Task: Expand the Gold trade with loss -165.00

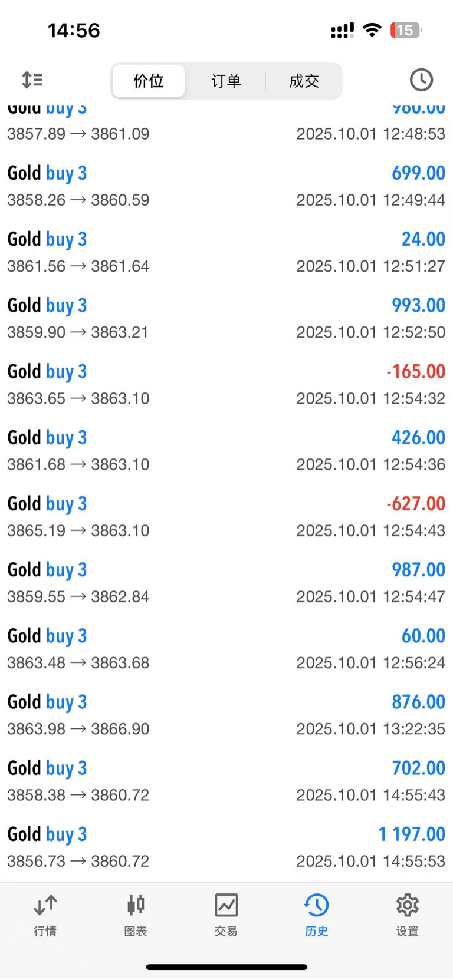Action: (226, 384)
